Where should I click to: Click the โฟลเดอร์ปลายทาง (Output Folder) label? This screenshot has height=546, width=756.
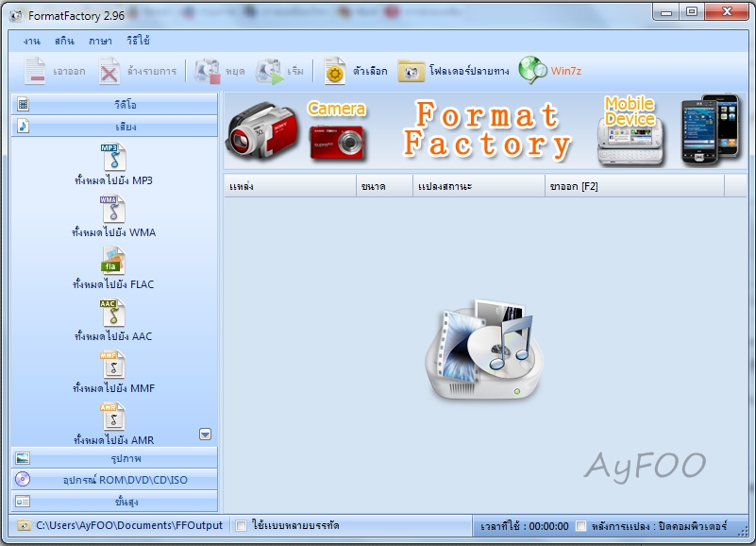(x=469, y=71)
